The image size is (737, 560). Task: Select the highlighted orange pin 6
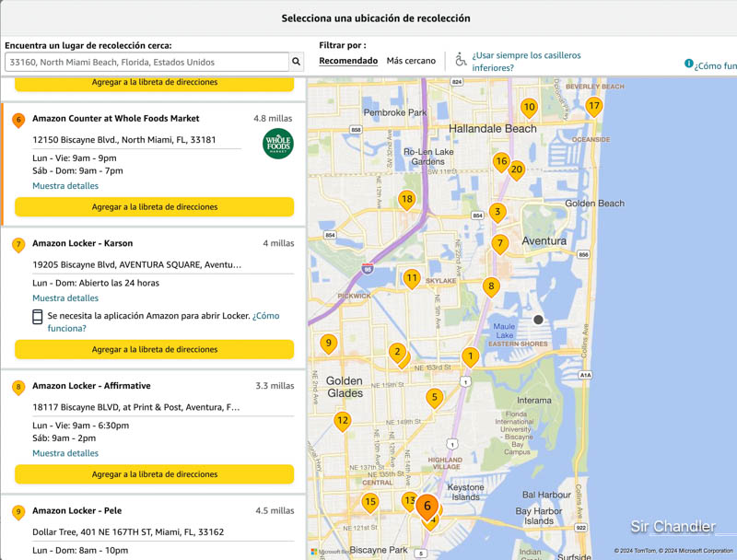427,506
